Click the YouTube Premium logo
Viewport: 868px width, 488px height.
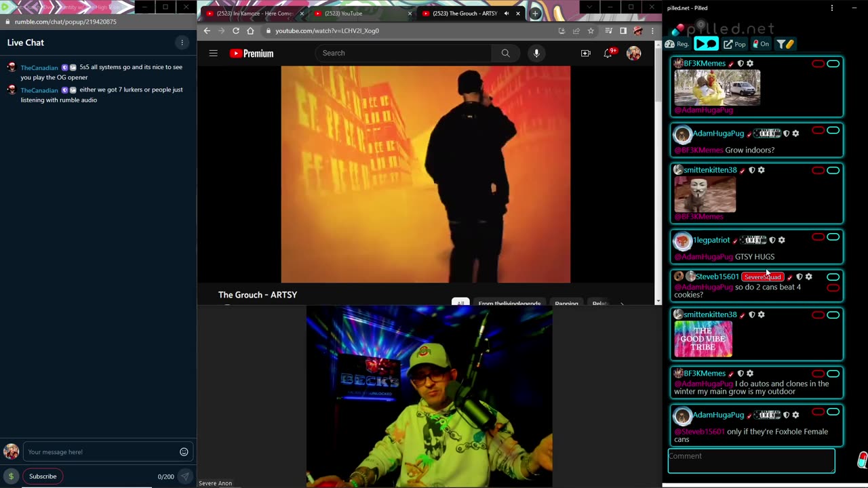[252, 54]
